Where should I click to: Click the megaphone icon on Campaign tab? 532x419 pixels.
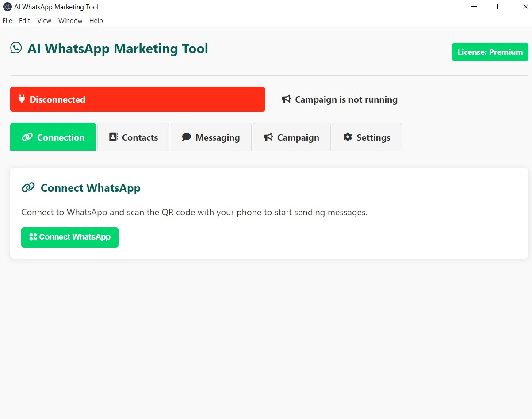point(268,137)
